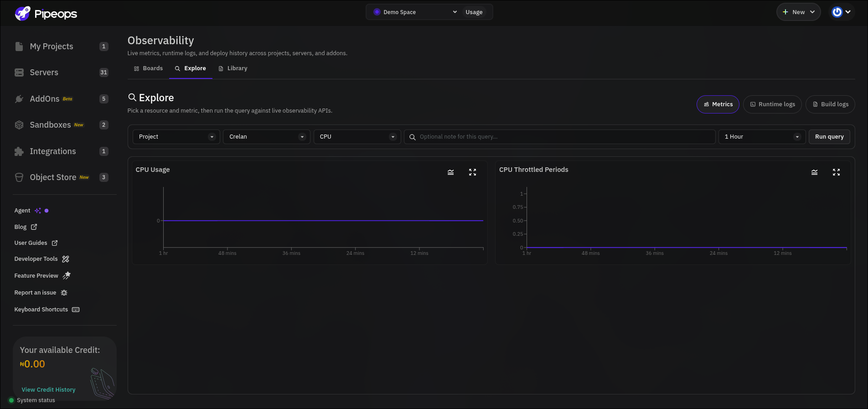The height and width of the screenshot is (409, 868).
Task: Run the query
Action: tap(829, 137)
